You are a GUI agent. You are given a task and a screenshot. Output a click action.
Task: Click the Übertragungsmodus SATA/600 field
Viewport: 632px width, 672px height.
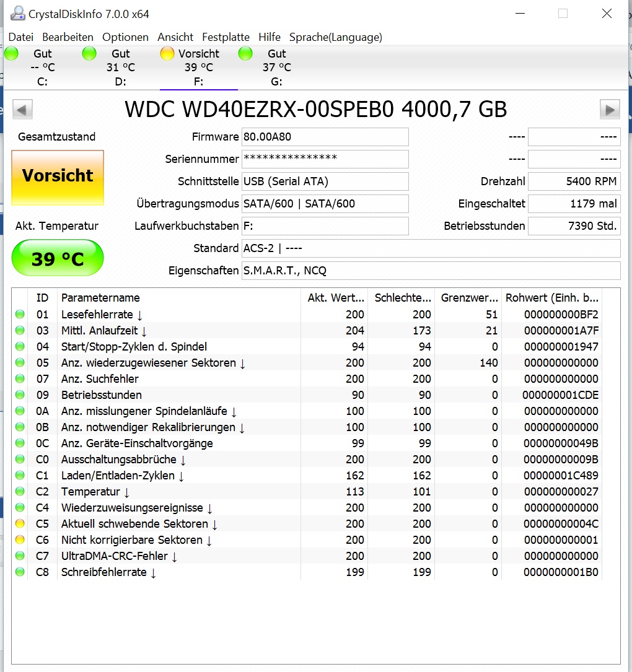point(325,204)
